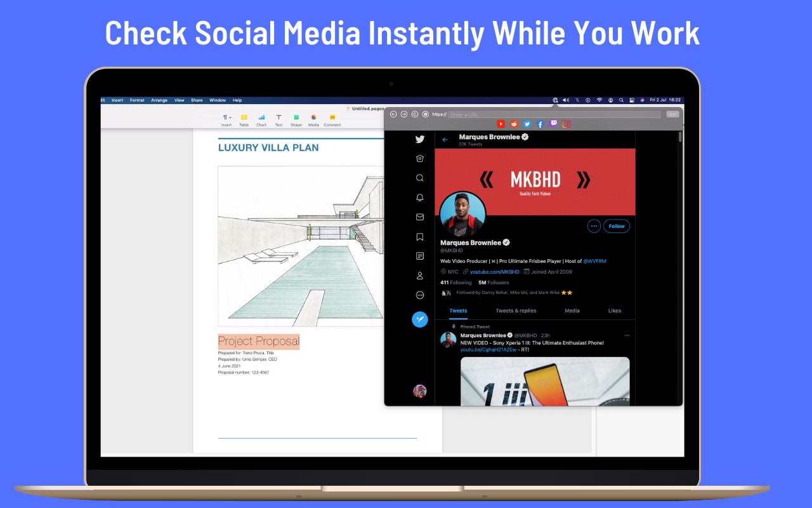Viewport: 812px width, 508px height.
Task: Open Twitter Bookmarks in sidebar
Action: tap(420, 237)
